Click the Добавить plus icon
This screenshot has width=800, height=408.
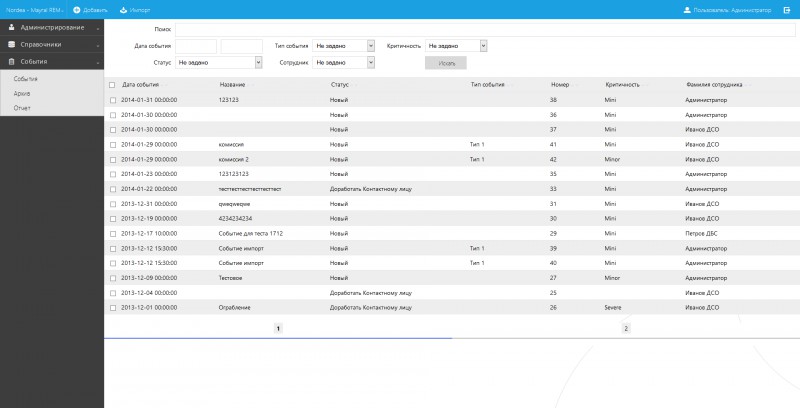77,10
